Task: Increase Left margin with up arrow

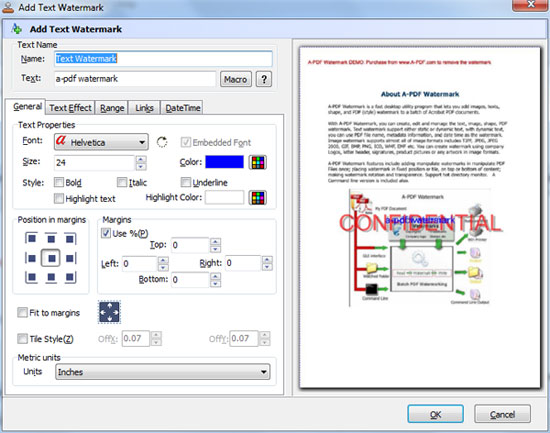Action: pos(163,260)
